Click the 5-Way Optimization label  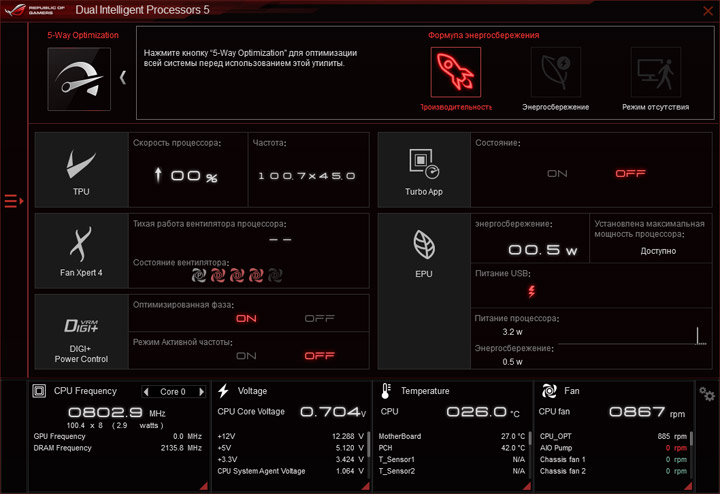(x=83, y=35)
